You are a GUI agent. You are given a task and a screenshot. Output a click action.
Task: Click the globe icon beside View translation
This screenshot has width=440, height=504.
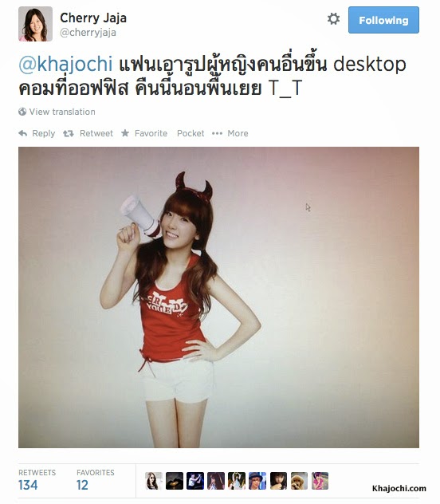coord(22,112)
